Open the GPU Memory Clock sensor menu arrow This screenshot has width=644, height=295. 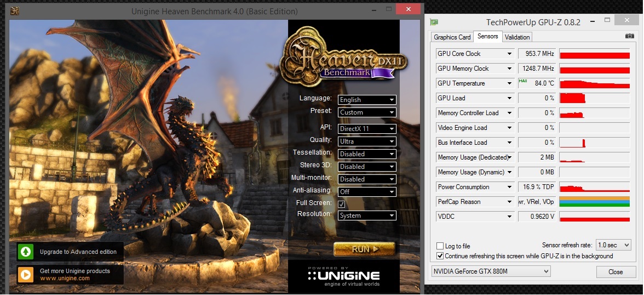[510, 69]
